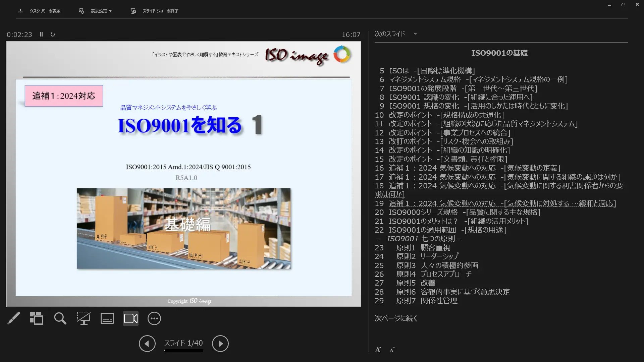Viewport: 644px width, 362px height.
Task: Click notes line 22 ISO9001の適用範囲
Action: [440, 230]
